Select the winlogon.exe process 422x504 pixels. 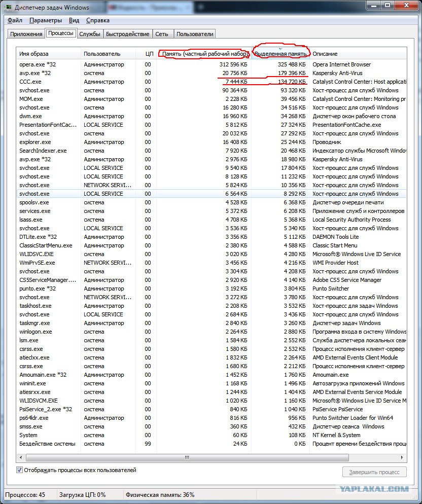[x=212, y=332]
